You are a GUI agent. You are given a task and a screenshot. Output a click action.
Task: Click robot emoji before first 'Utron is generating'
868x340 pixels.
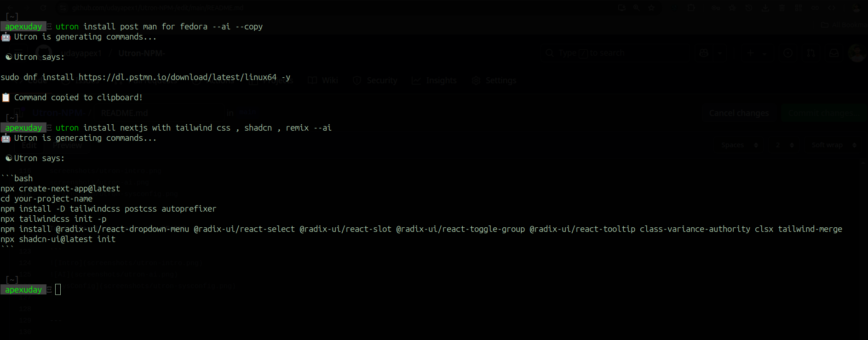6,37
